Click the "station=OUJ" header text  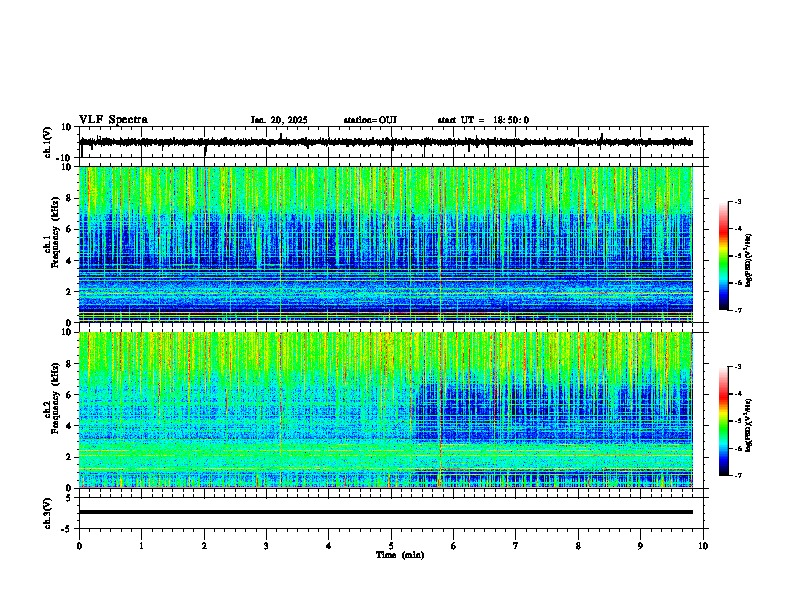point(370,120)
